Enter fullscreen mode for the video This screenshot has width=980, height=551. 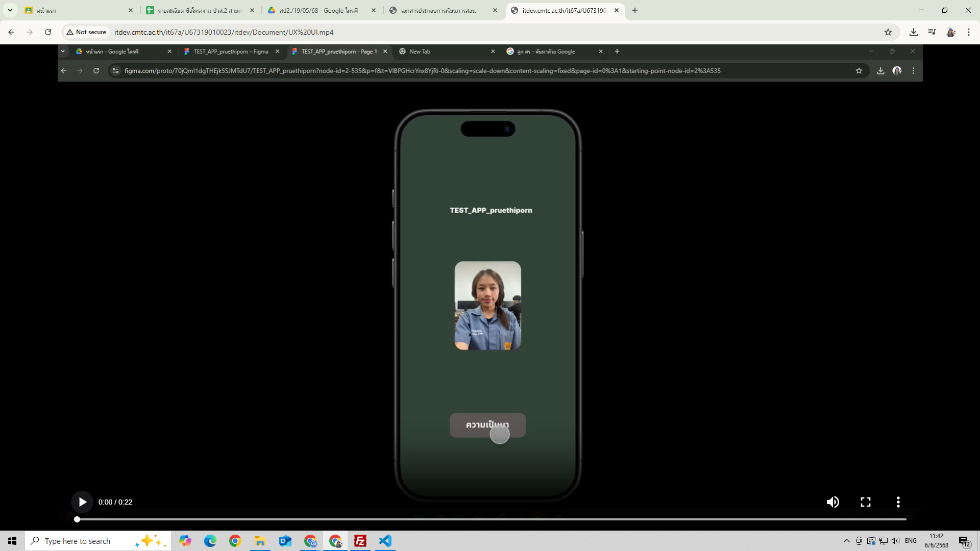tap(866, 502)
